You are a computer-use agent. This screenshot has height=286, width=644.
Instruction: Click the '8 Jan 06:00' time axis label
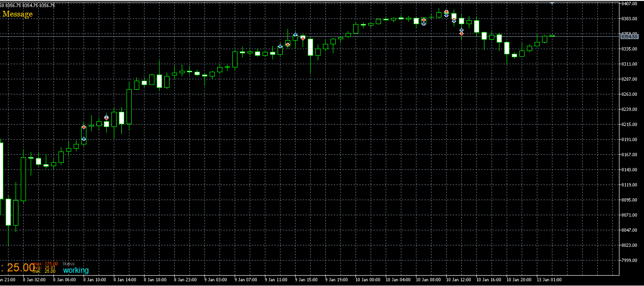point(65,280)
